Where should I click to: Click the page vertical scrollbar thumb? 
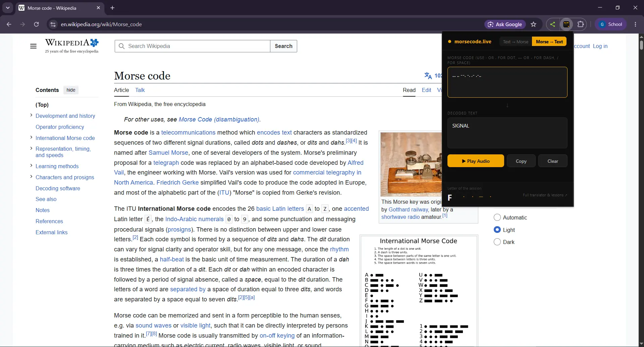(x=641, y=45)
